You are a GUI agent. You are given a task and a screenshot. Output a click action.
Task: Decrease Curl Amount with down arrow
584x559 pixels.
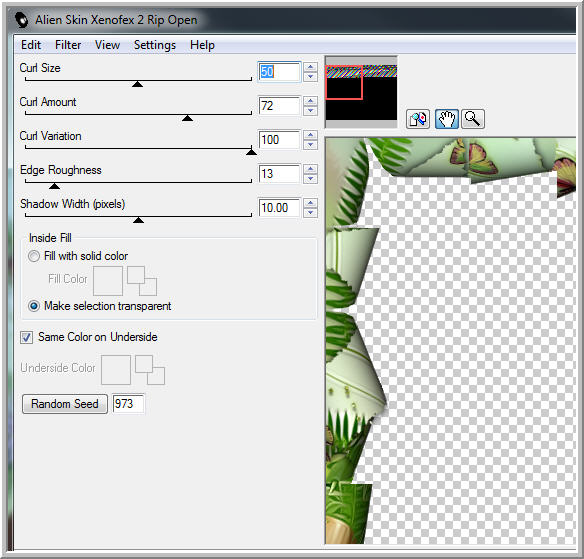(x=310, y=111)
